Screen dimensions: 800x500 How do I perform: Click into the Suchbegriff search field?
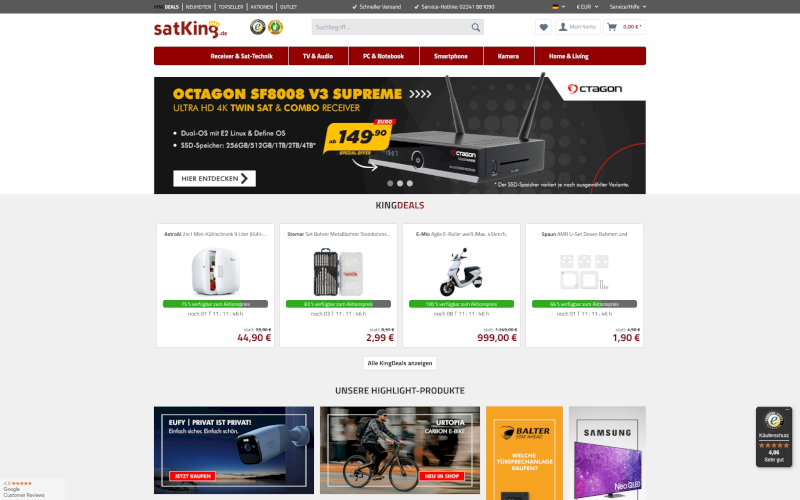(x=391, y=27)
